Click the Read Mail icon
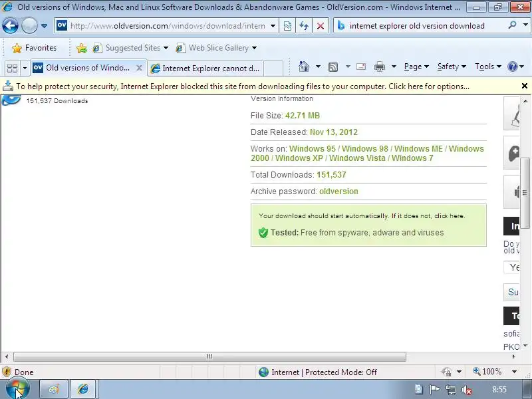 pyautogui.click(x=361, y=66)
